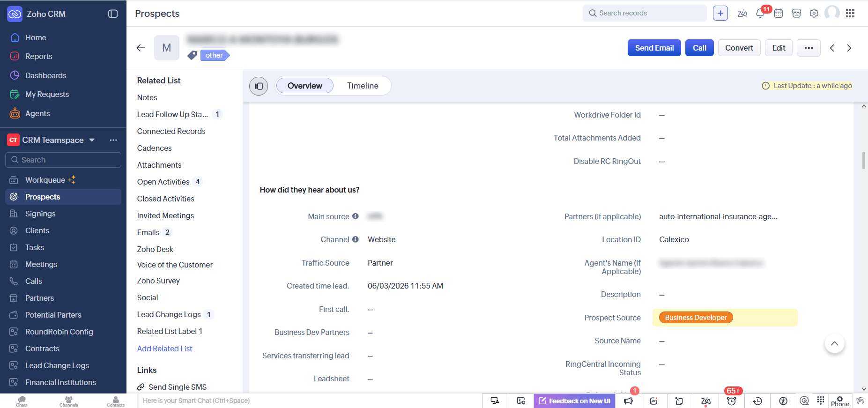Screen dimensions: 868x408
Task: Click the Send Single SMS link
Action: pyautogui.click(x=178, y=387)
